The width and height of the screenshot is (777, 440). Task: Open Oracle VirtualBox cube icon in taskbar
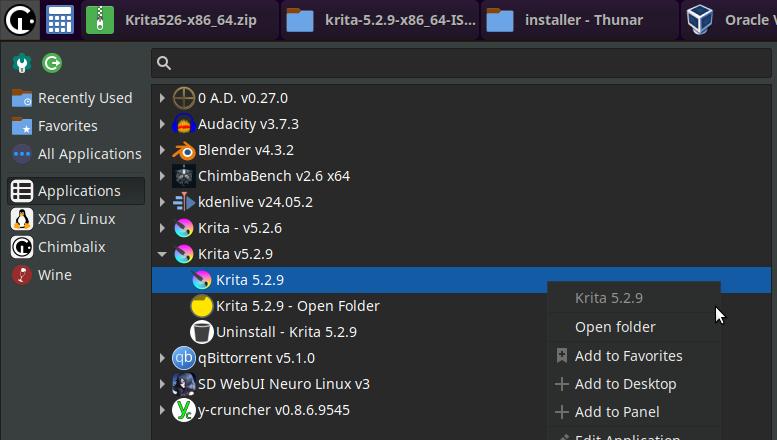click(700, 20)
